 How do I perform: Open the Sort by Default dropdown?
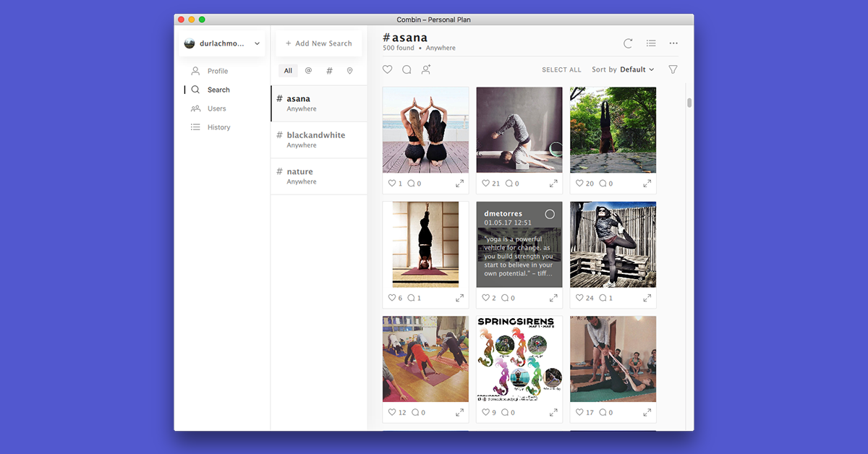[623, 69]
